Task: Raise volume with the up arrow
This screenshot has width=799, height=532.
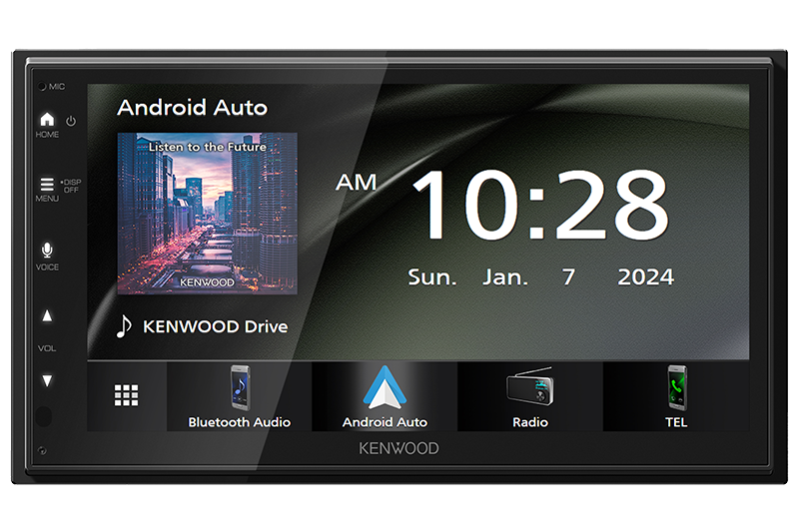Action: coord(47,316)
